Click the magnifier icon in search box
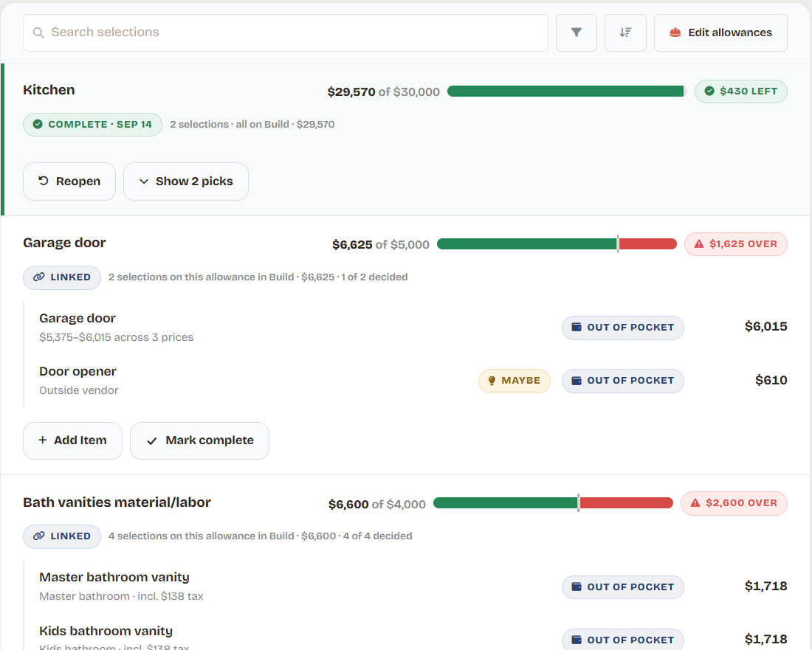 [38, 32]
